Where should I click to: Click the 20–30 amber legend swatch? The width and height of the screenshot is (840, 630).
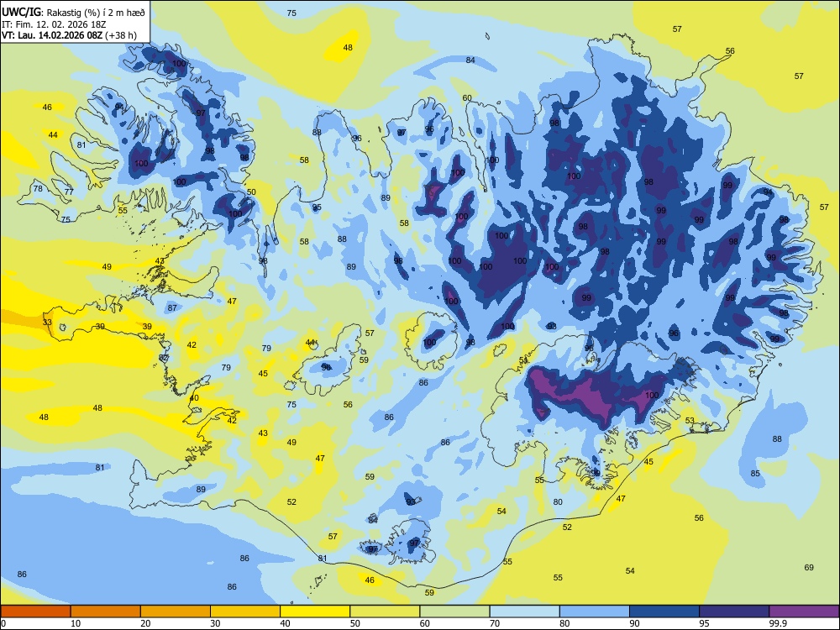coord(176,612)
